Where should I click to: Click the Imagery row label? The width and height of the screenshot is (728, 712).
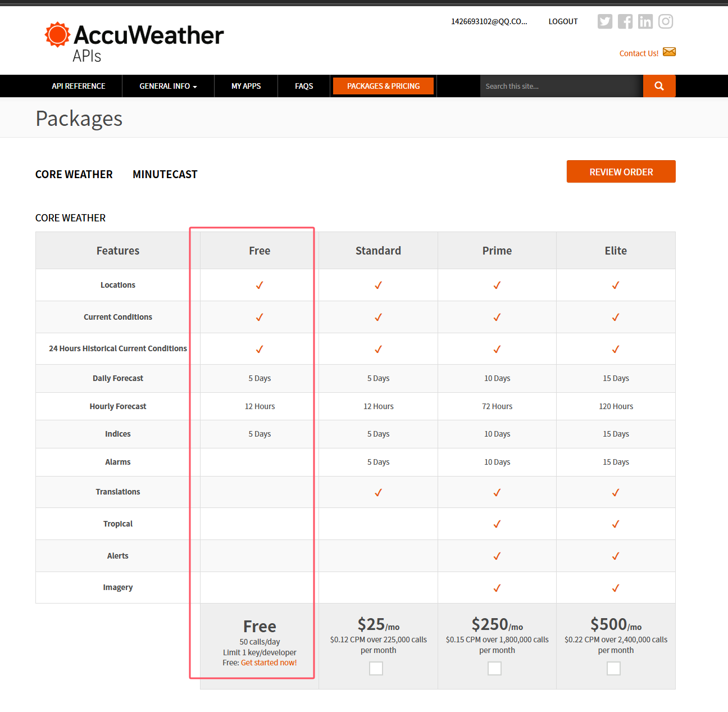click(x=118, y=587)
